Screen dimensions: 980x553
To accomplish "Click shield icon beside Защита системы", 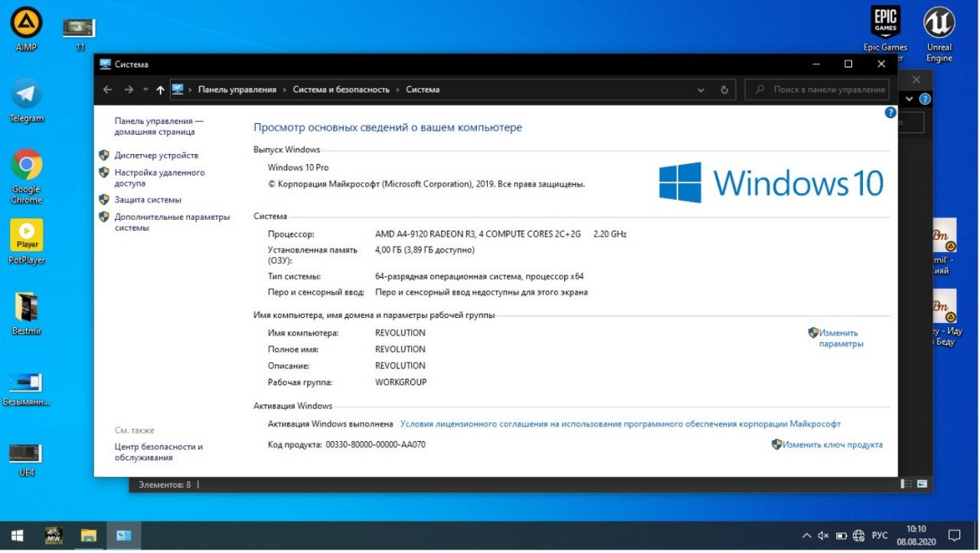I will tap(104, 199).
